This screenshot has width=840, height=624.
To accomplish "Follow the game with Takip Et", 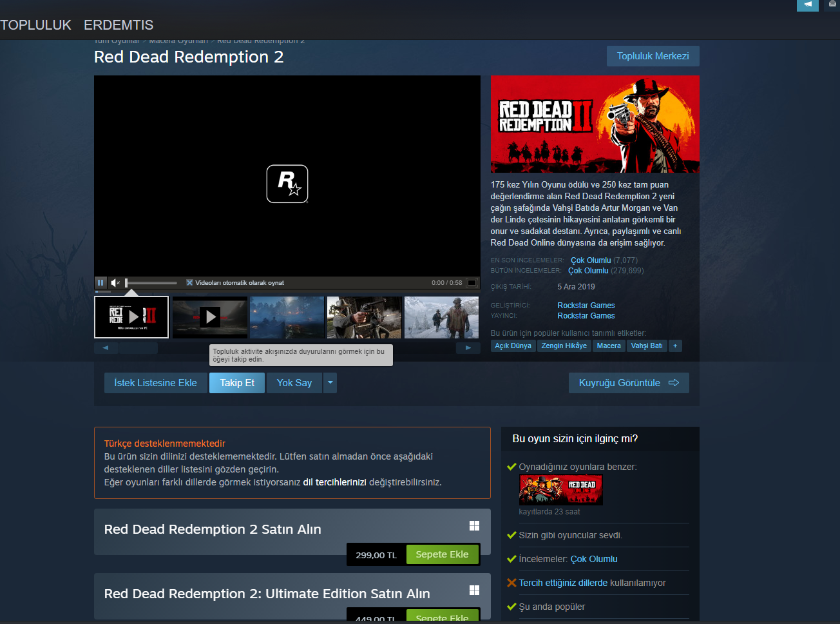I will point(237,383).
